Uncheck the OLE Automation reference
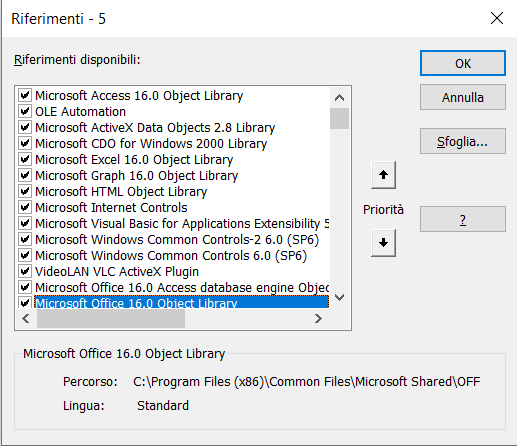Image resolution: width=517 pixels, height=446 pixels. tap(25, 111)
